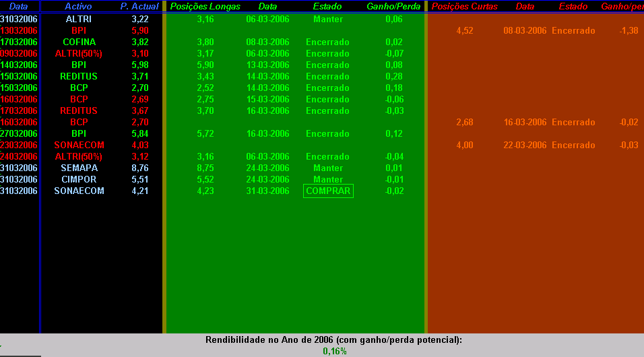Select the gain value 0,18

click(394, 88)
